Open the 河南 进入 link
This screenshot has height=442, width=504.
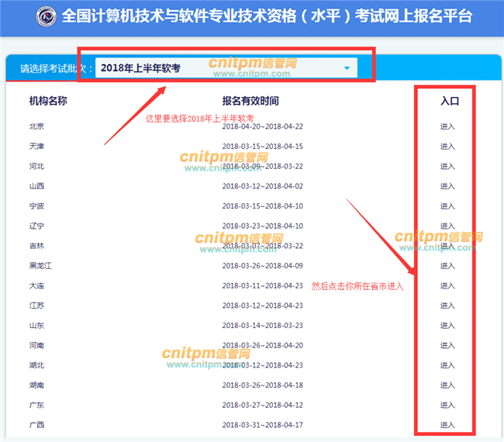[447, 346]
